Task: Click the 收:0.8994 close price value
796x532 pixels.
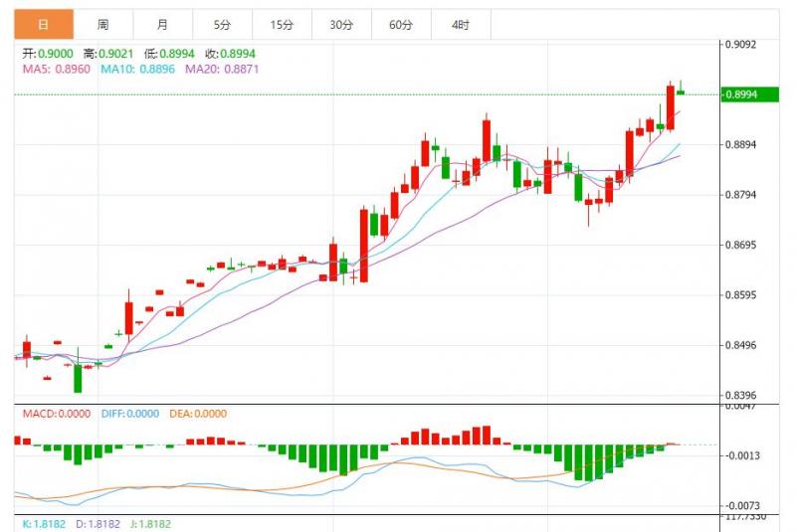Action: [x=231, y=54]
